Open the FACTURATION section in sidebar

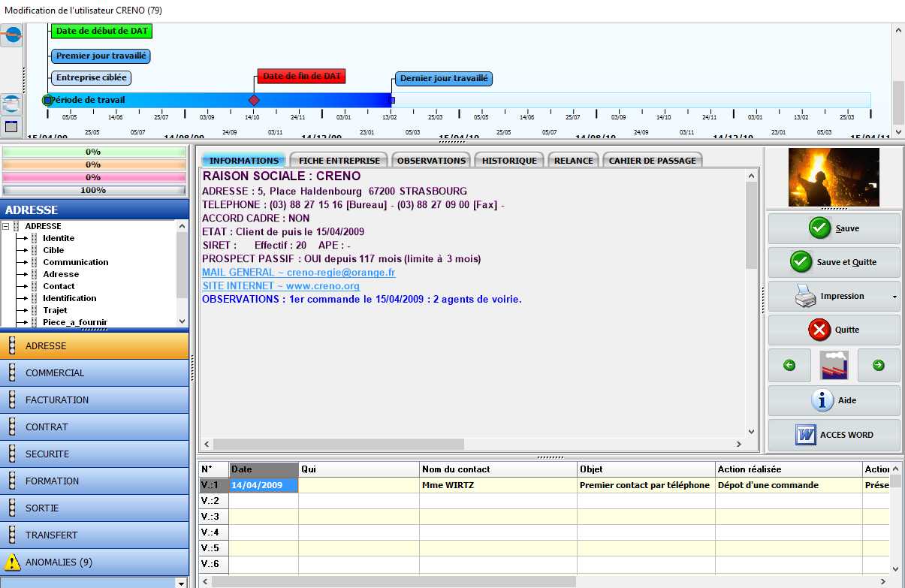(x=94, y=400)
